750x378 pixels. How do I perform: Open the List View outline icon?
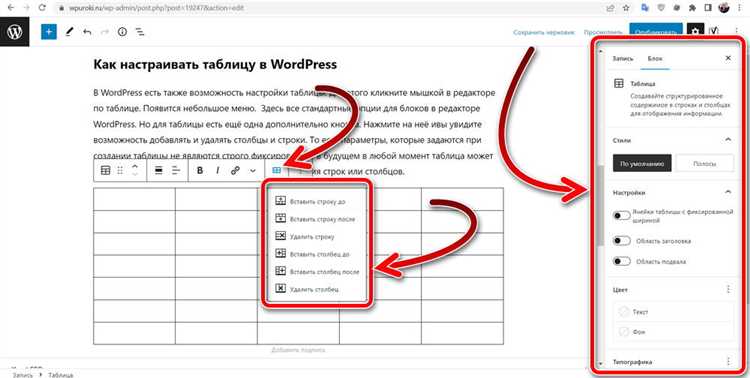coord(140,32)
